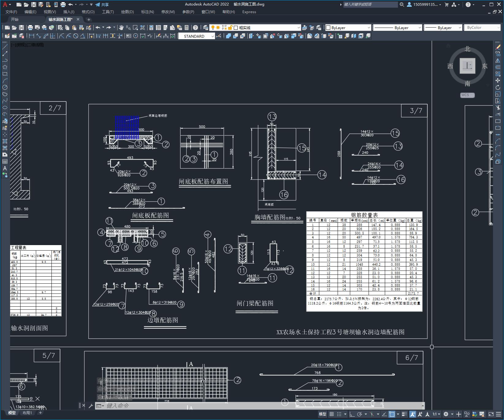Image resolution: width=504 pixels, height=420 pixels.
Task: Open the ByLayer color dropdown
Action: 348,28
